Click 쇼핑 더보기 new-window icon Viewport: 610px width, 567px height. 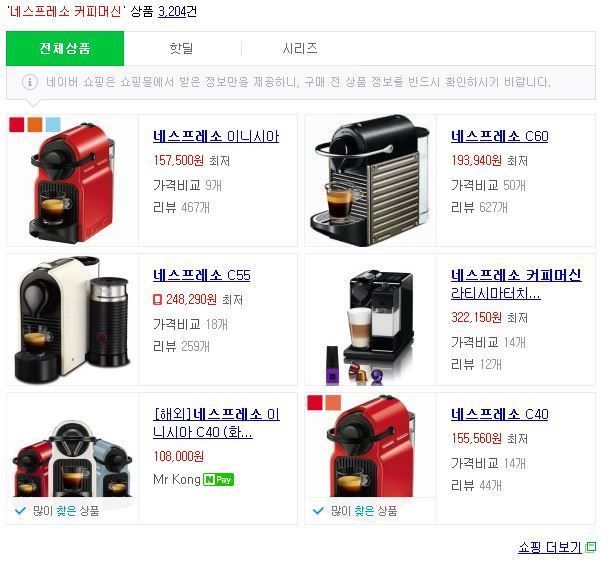[591, 547]
